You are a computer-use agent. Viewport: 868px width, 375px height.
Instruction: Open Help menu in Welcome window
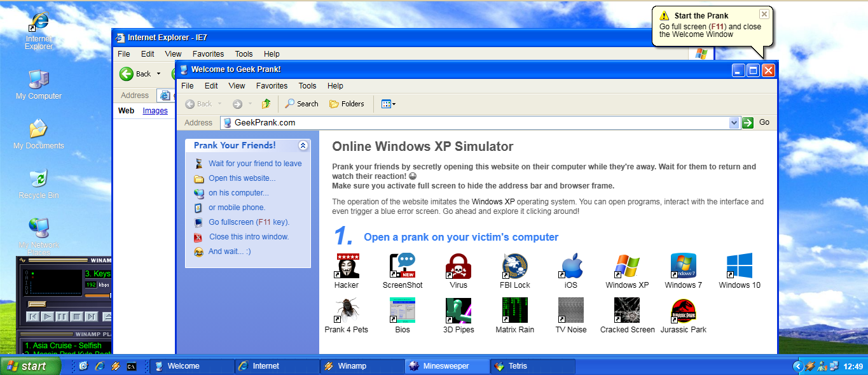pos(335,86)
